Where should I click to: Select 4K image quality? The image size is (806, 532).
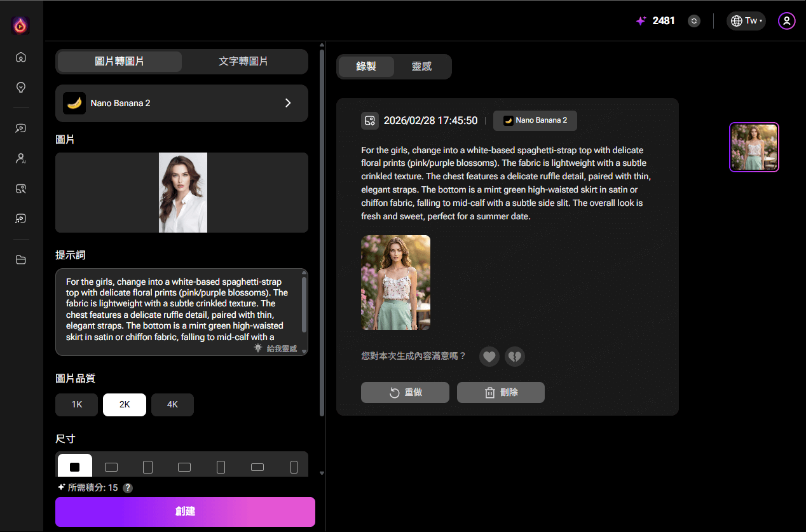pos(172,405)
